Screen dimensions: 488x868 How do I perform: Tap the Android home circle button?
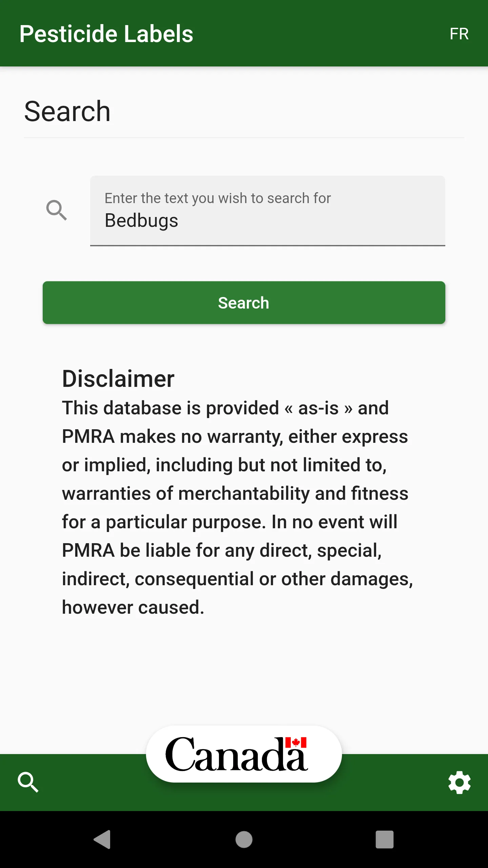point(244,840)
